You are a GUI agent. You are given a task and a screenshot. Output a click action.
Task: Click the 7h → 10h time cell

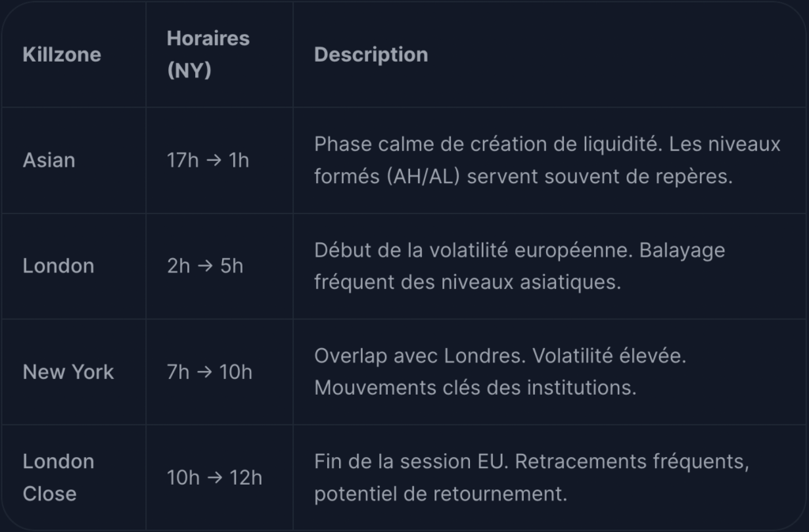click(x=209, y=372)
